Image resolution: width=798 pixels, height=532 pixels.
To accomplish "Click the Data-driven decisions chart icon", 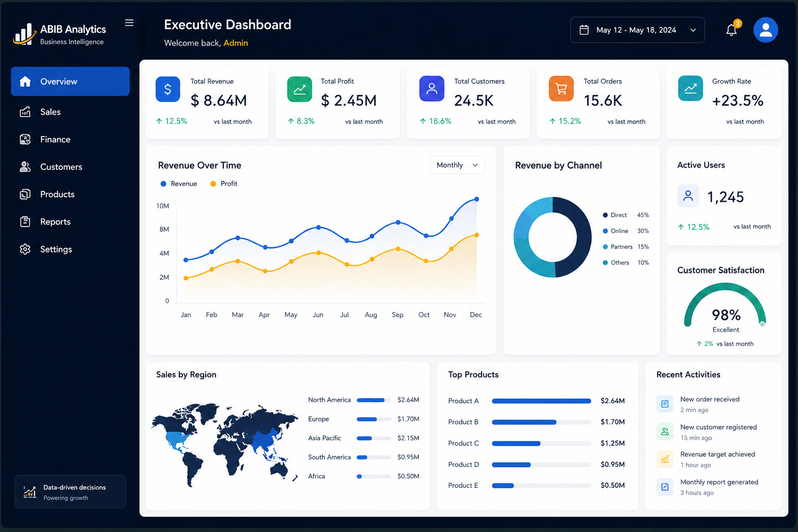I will point(30,491).
